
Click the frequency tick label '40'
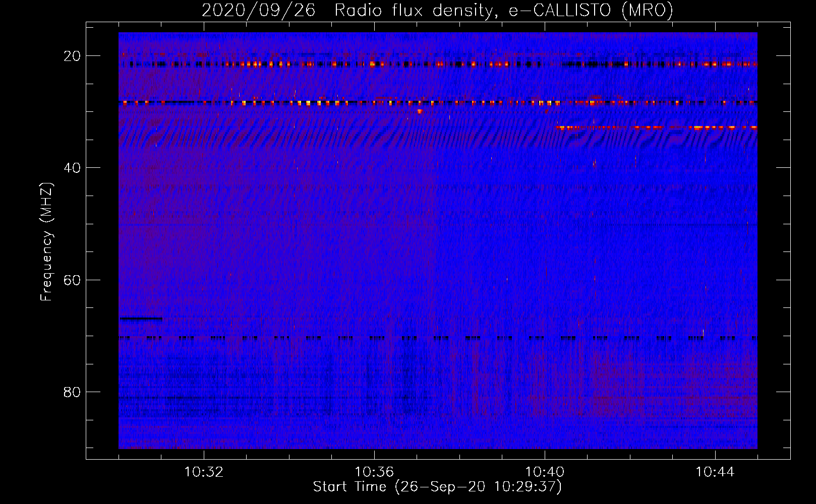[73, 168]
